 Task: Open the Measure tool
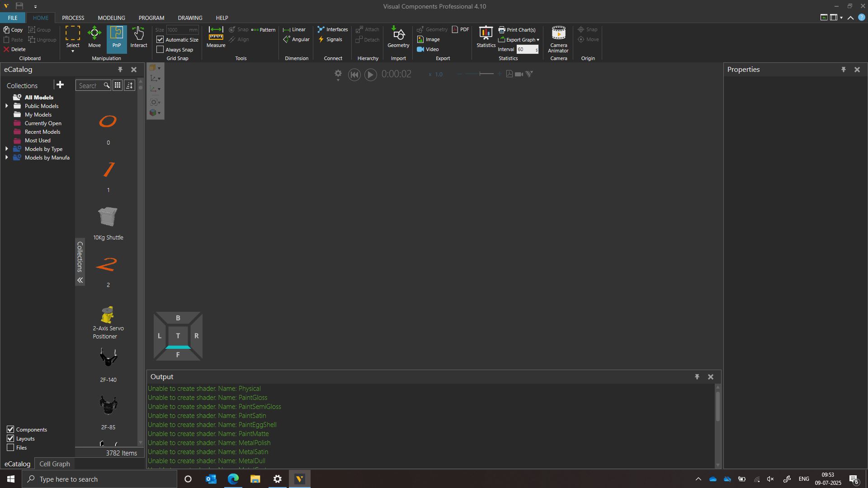(x=216, y=38)
